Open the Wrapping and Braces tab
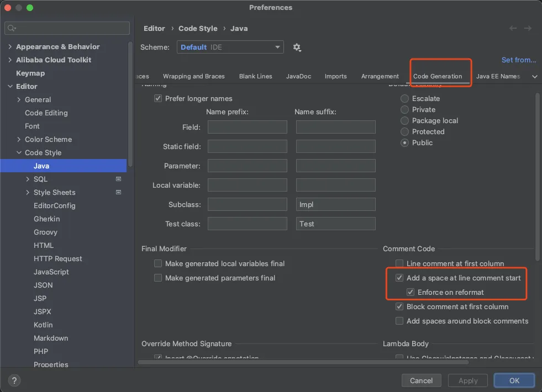The height and width of the screenshot is (392, 542). click(x=193, y=76)
